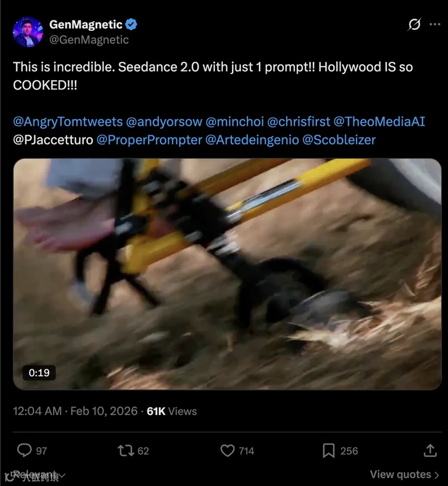Bookmark the post with the bookmark icon

point(329,451)
